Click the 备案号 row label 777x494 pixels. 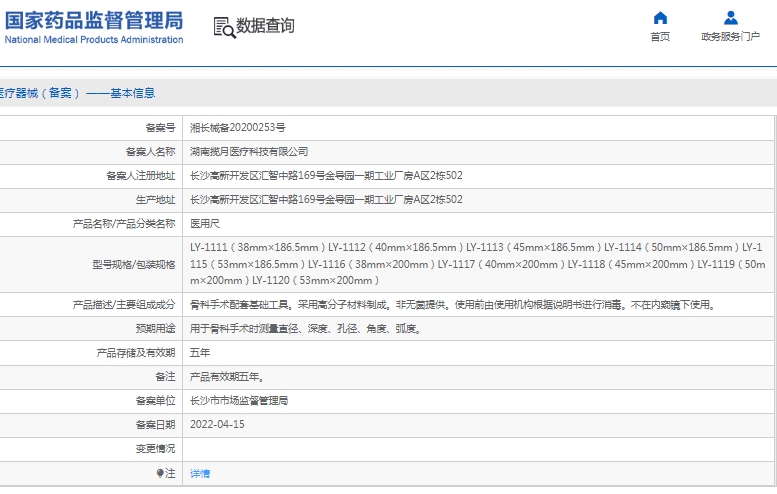tap(161, 128)
